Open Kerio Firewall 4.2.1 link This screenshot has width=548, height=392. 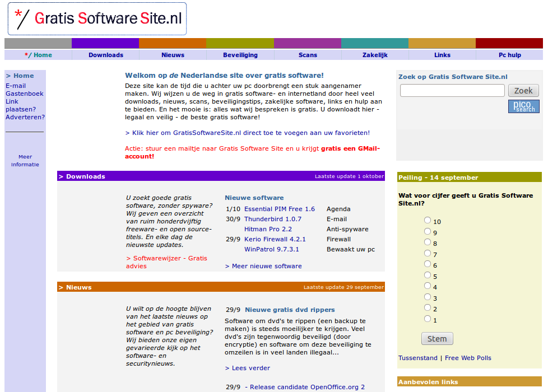point(275,239)
